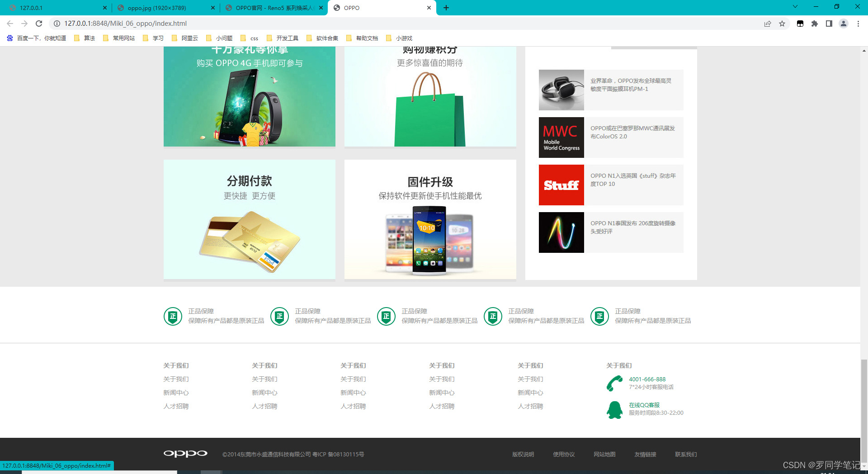
Task: Click the new tab plus button
Action: 446,7
